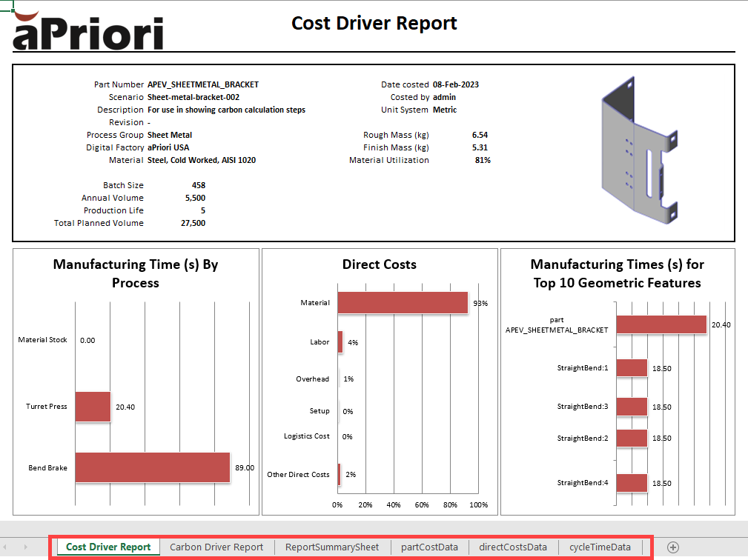The width and height of the screenshot is (748, 560).
Task: Click the Top 10 Geometric Features chart title
Action: 618,273
